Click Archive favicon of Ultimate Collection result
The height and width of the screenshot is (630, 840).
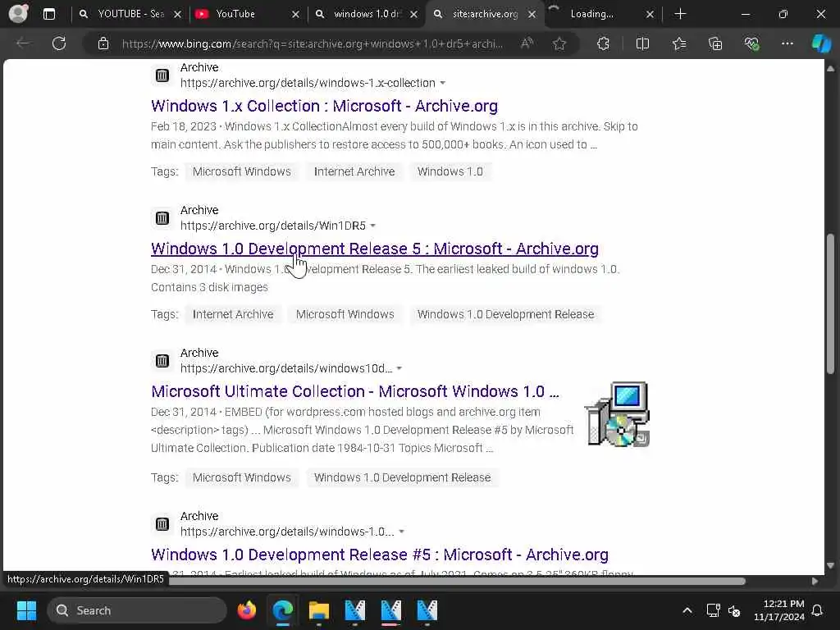(x=162, y=361)
